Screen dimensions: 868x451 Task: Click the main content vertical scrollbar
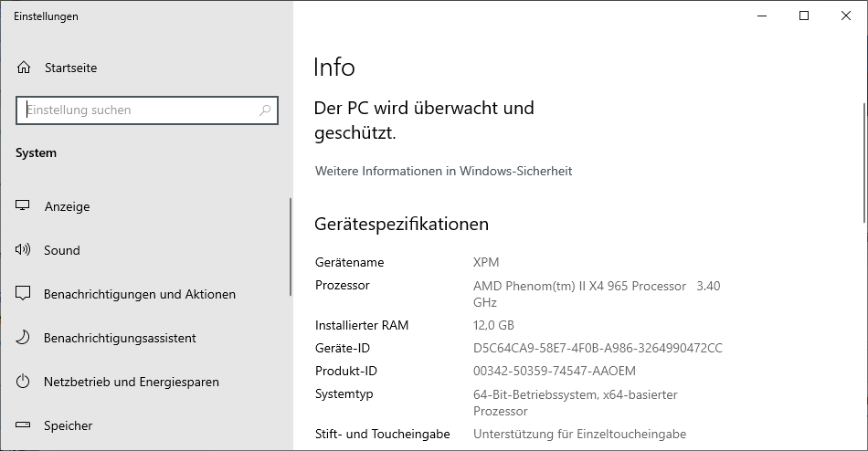click(x=864, y=163)
